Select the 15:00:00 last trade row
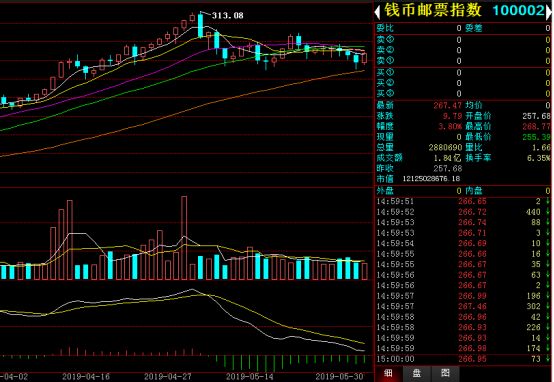The width and height of the screenshot is (554, 382). (x=463, y=359)
